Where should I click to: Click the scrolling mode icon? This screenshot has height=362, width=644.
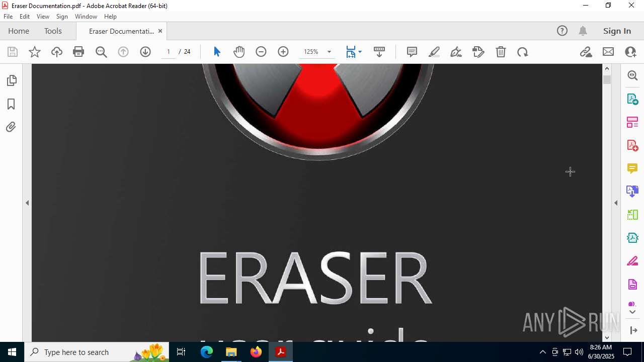pyautogui.click(x=379, y=52)
